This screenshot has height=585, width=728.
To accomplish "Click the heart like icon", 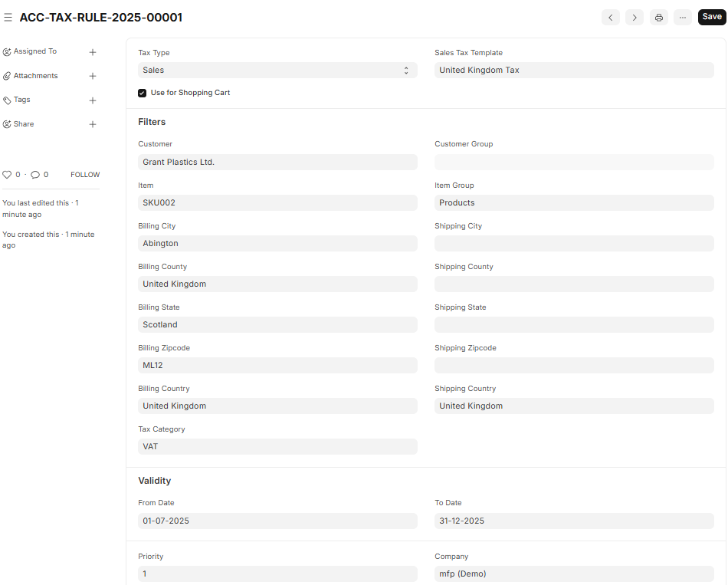I will coord(7,175).
